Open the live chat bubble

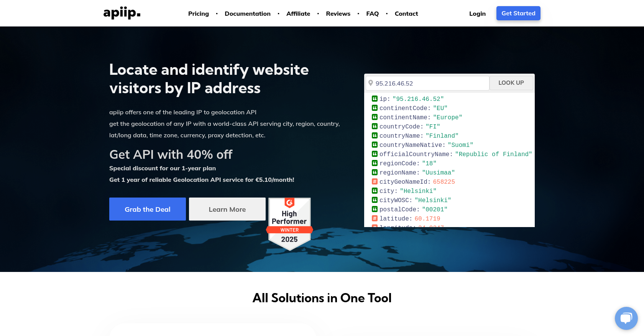point(626,318)
